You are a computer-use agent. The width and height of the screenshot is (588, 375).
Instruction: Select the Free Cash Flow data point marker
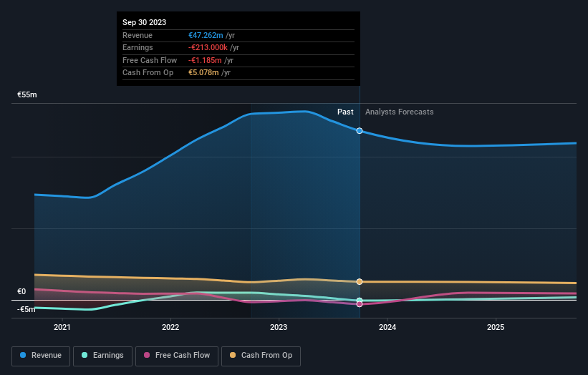(x=360, y=304)
